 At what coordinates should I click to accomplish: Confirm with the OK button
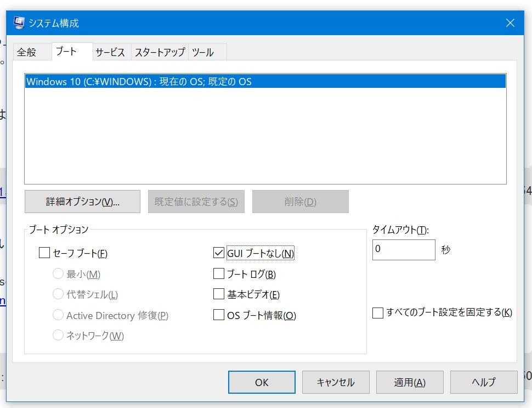pyautogui.click(x=262, y=382)
